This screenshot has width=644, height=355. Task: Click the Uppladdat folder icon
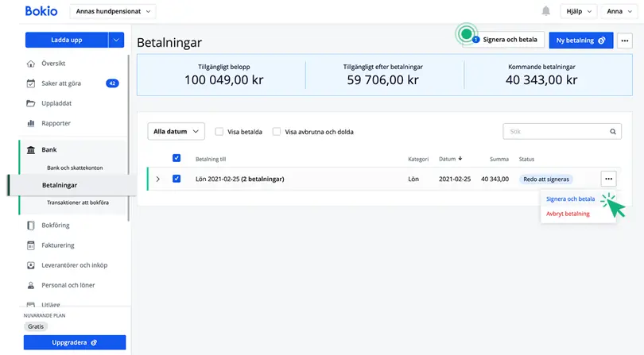point(31,103)
